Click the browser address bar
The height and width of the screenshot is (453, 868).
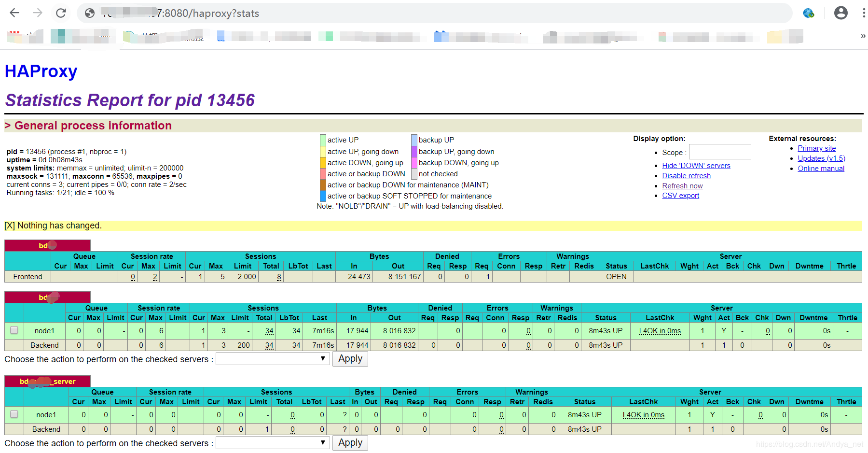(x=434, y=13)
